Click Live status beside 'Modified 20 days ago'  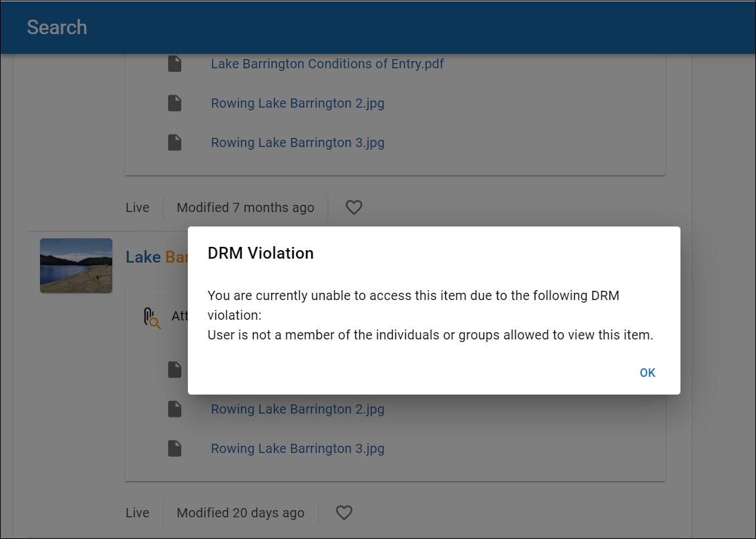tap(137, 513)
